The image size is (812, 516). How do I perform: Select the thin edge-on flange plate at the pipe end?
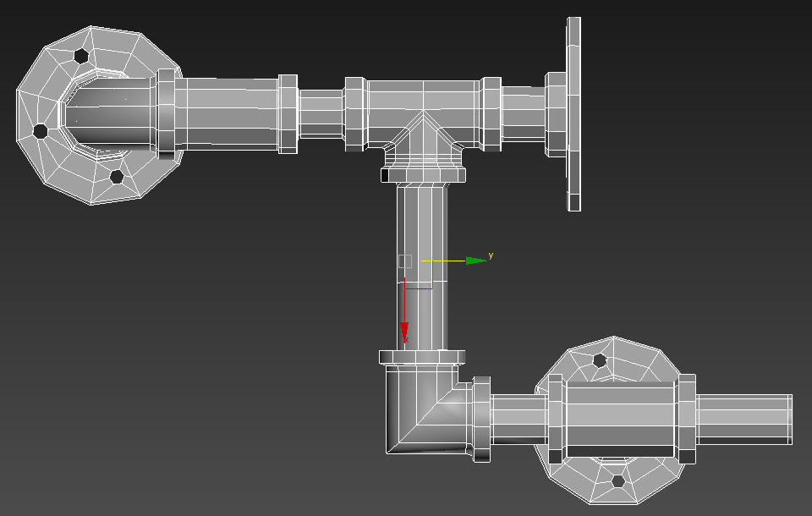coord(573,114)
